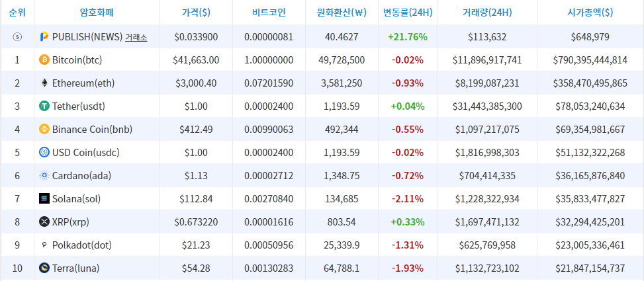644x281 pixels.
Task: Click the 거래량(24H) column header
Action: click(487, 13)
